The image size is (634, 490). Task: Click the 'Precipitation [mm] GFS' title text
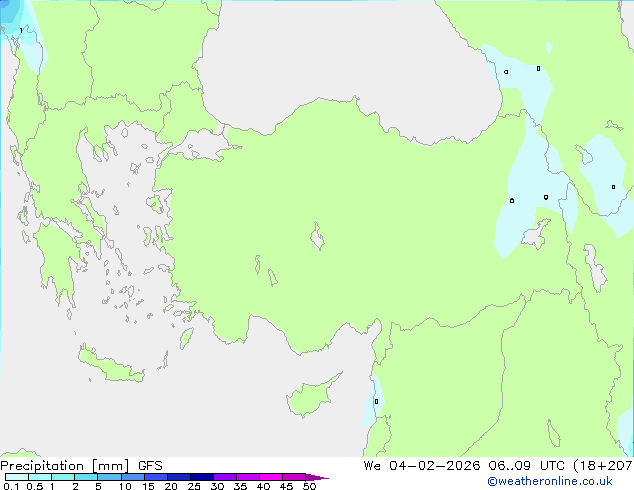(81, 466)
